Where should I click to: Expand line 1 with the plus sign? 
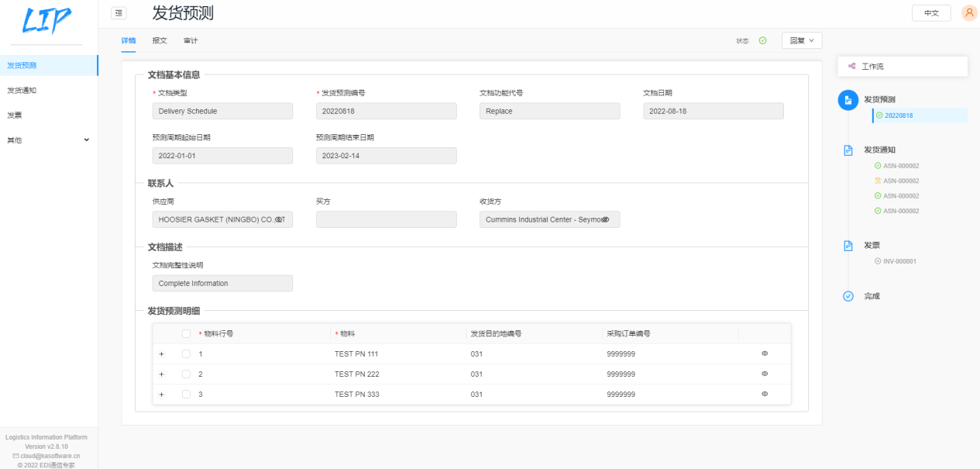tap(161, 353)
